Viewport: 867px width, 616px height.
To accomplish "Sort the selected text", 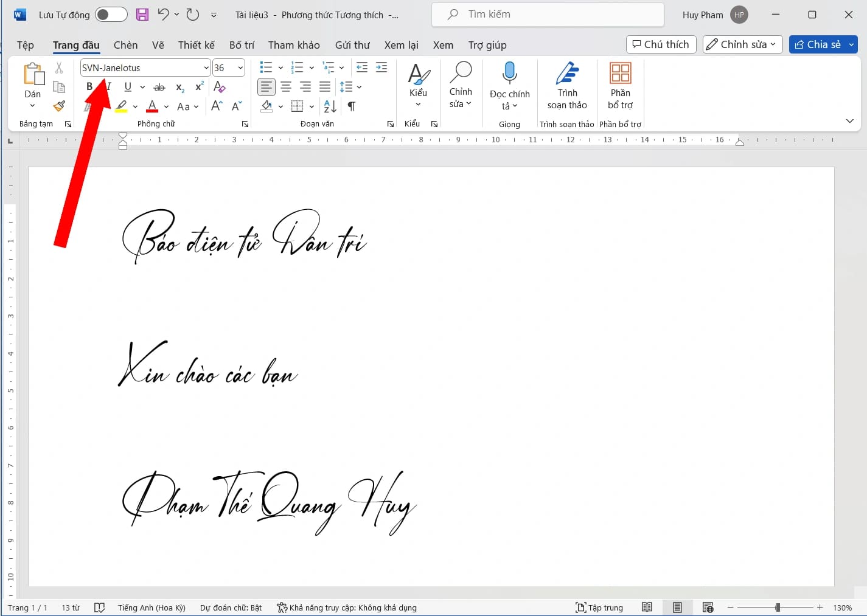I will pos(330,106).
